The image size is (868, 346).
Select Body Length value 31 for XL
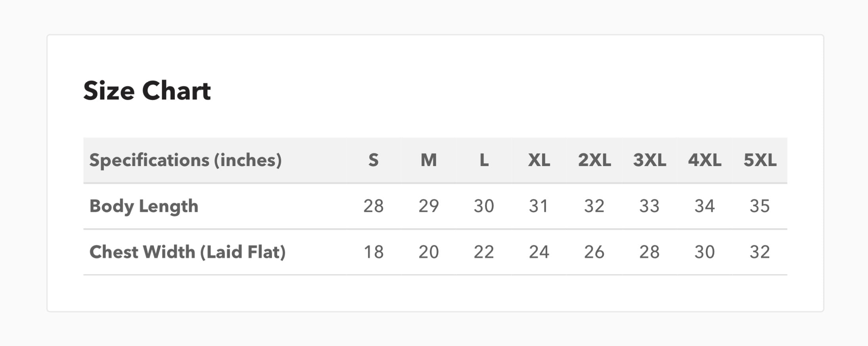tap(539, 206)
